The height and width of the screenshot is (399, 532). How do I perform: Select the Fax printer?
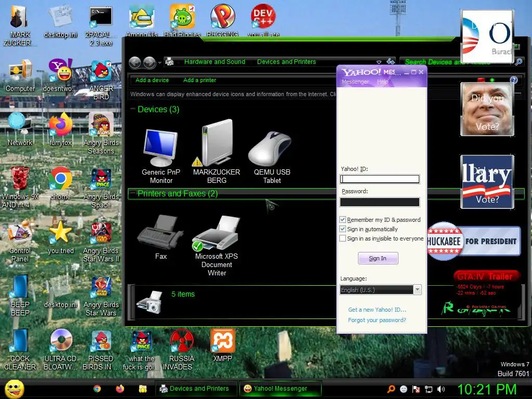click(161, 237)
